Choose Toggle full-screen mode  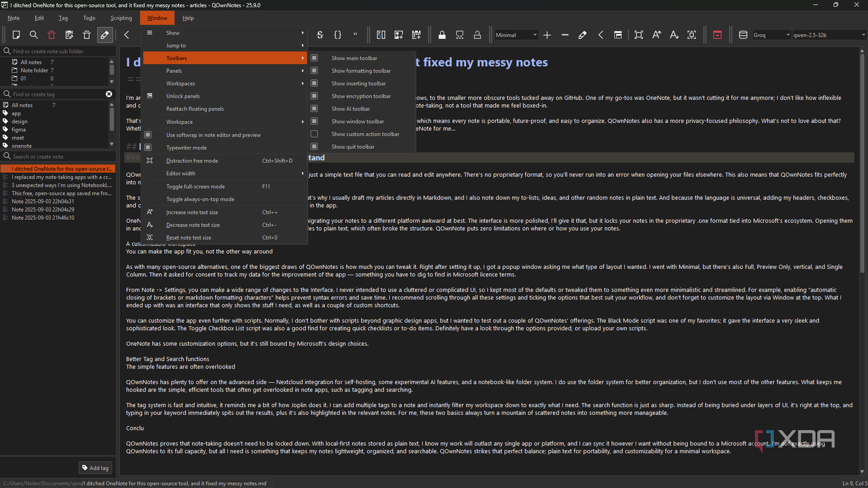(x=225, y=187)
